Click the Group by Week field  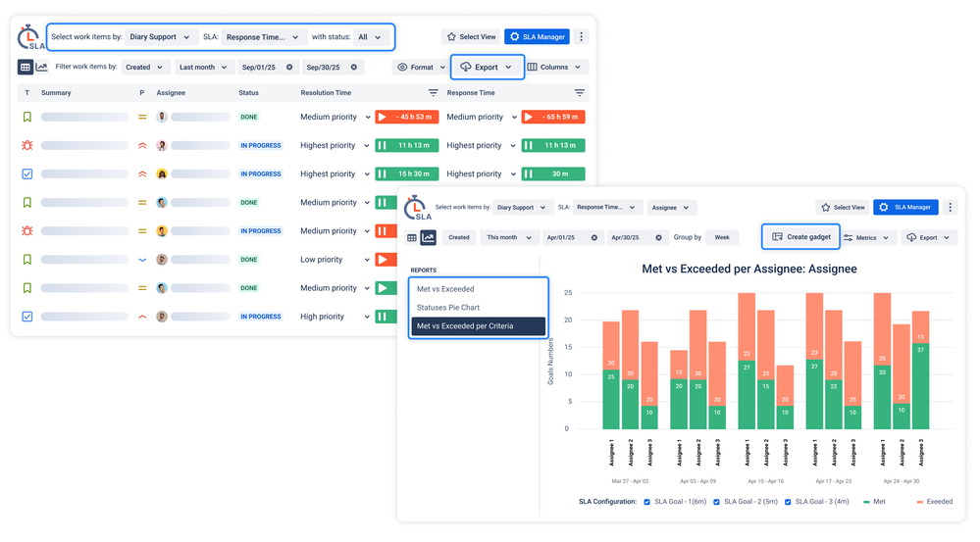point(723,237)
